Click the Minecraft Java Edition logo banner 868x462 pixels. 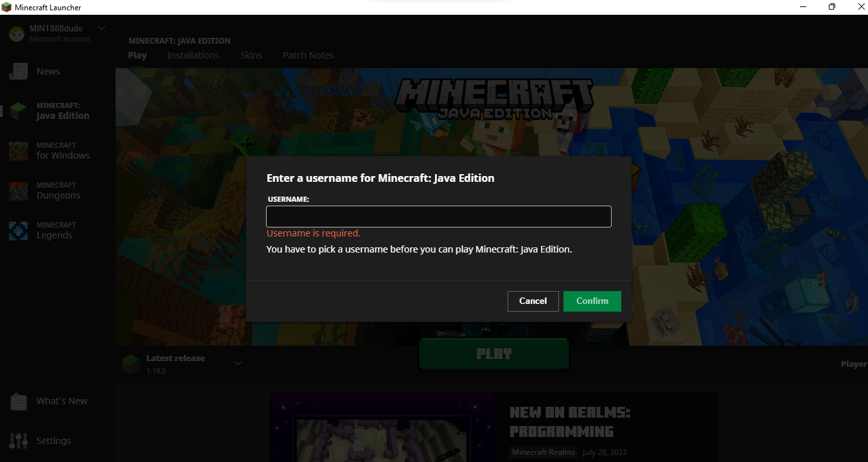click(493, 98)
